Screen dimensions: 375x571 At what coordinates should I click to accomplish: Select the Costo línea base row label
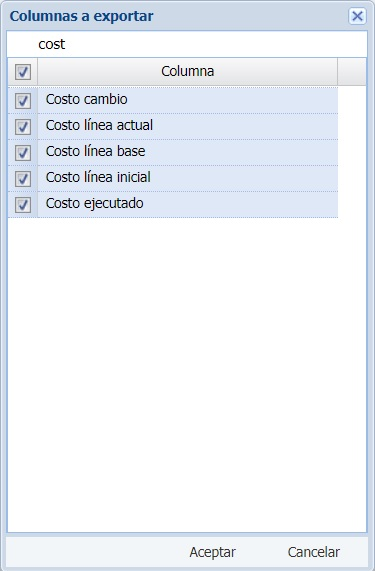click(x=95, y=151)
